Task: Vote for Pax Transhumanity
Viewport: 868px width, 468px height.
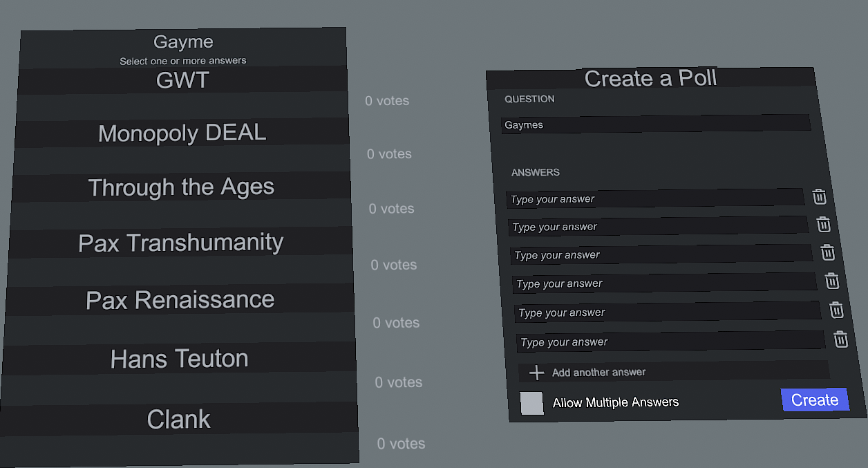Action: tap(180, 242)
